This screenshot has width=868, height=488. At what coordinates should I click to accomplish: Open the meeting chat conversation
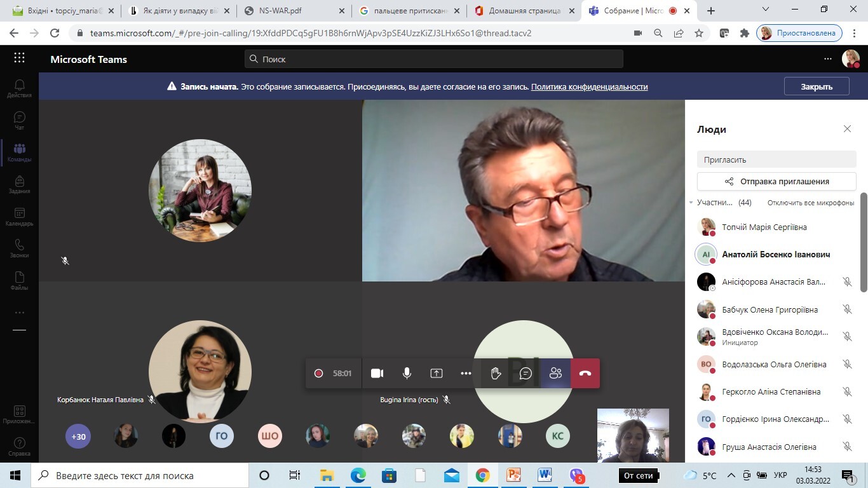click(526, 374)
